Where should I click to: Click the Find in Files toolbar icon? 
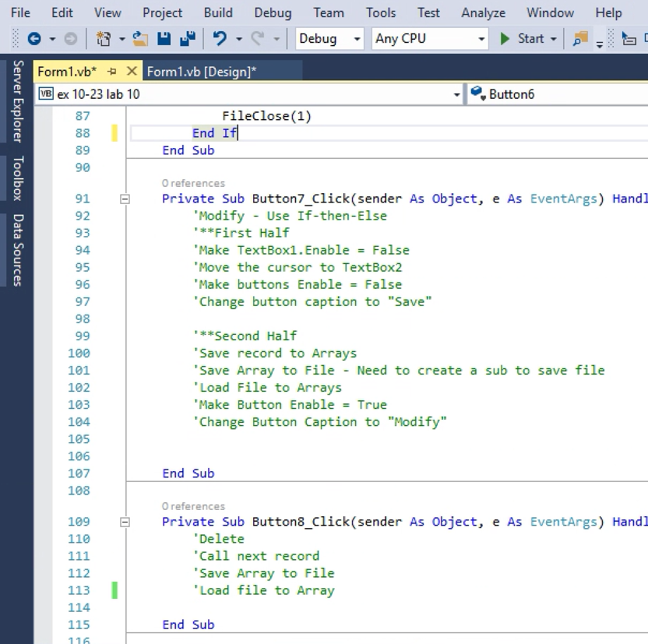pos(580,39)
